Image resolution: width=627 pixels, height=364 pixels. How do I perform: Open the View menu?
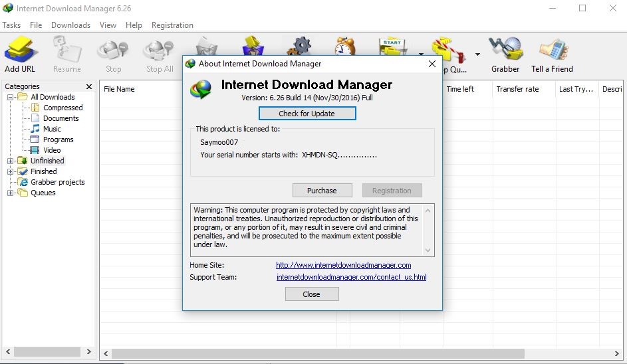pos(108,25)
